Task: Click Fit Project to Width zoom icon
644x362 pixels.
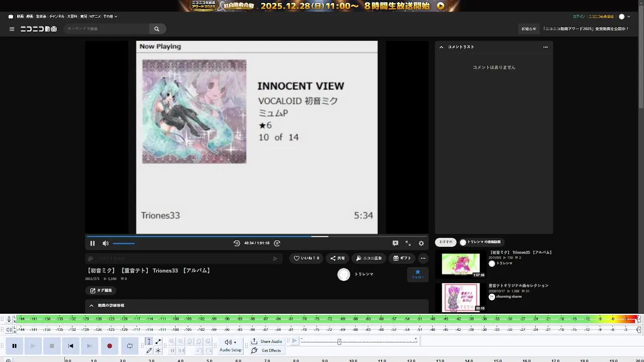Action: (199, 341)
